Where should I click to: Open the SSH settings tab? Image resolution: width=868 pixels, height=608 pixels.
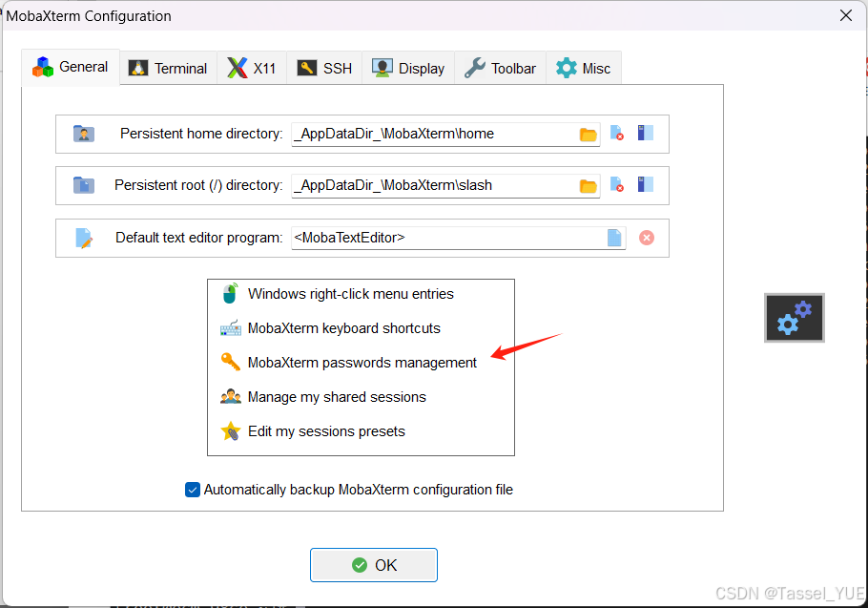click(324, 68)
